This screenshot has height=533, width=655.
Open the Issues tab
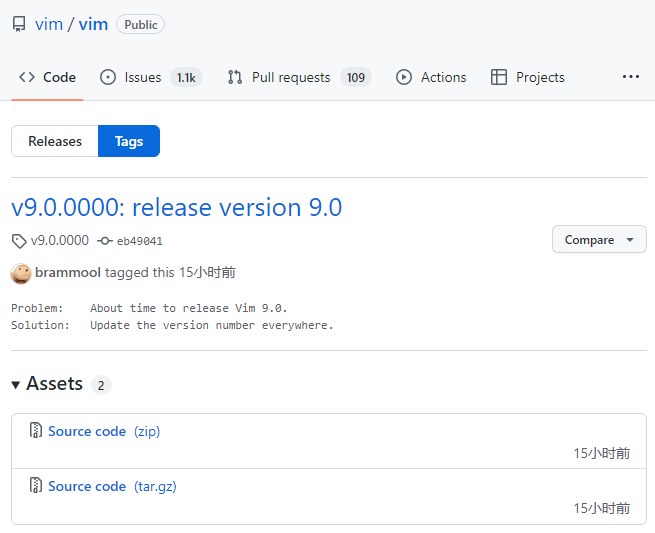(x=151, y=77)
